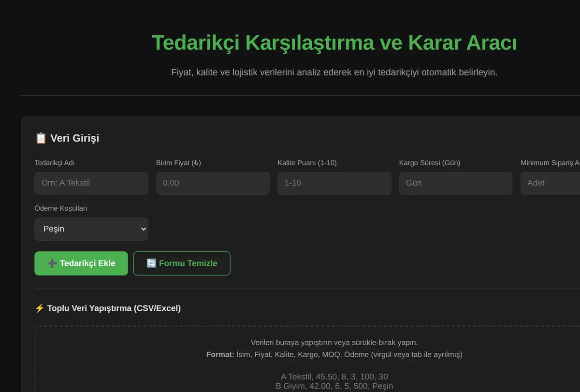Click the sample line 'A Tekstil, 45.50, 8, 3, 100, 30'
Image resolution: width=580 pixels, height=392 pixels.
tap(334, 377)
